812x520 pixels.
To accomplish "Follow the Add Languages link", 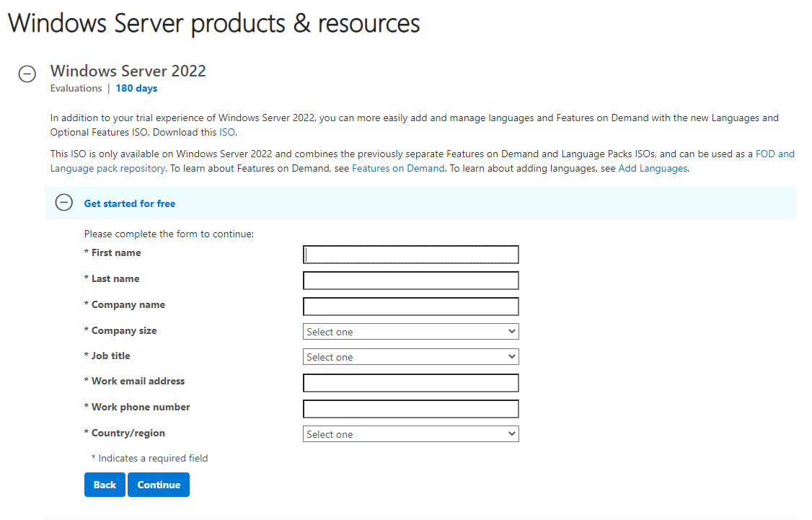I will 653,168.
